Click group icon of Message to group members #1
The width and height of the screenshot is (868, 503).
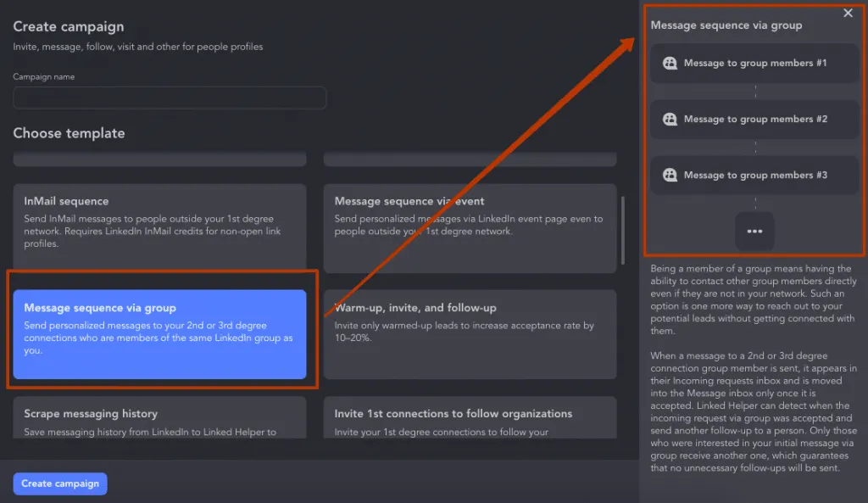pos(670,63)
